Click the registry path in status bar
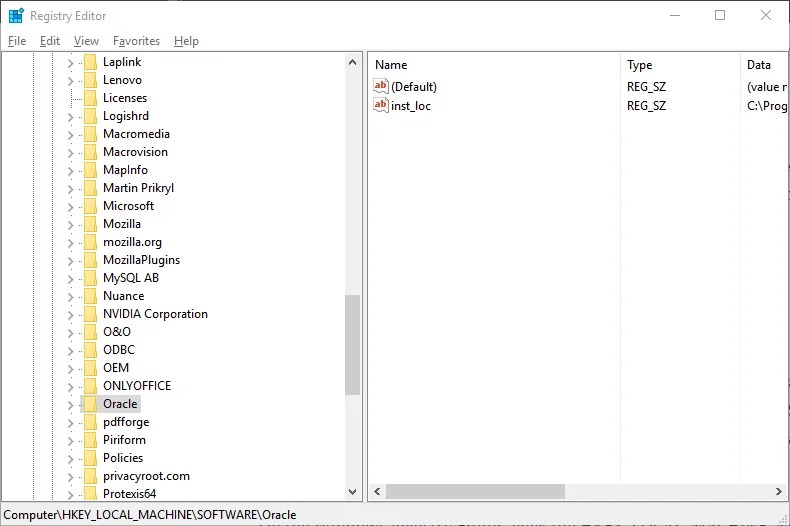The height and width of the screenshot is (526, 790). pos(150,515)
